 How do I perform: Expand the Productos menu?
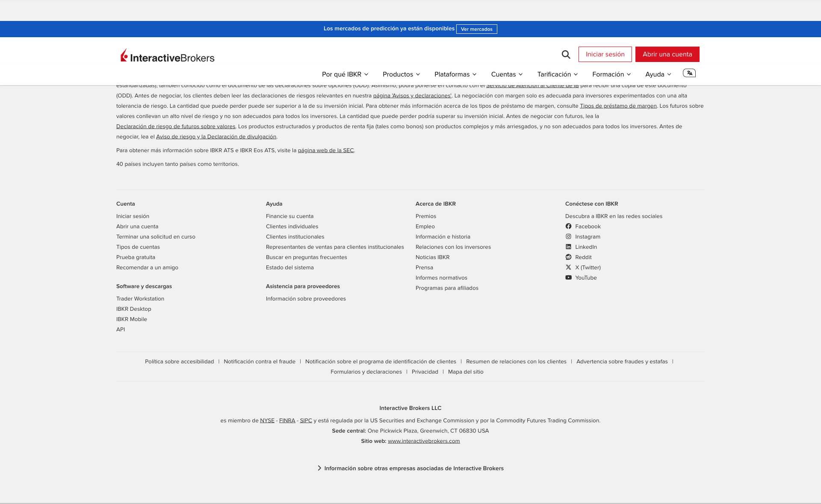coord(401,74)
